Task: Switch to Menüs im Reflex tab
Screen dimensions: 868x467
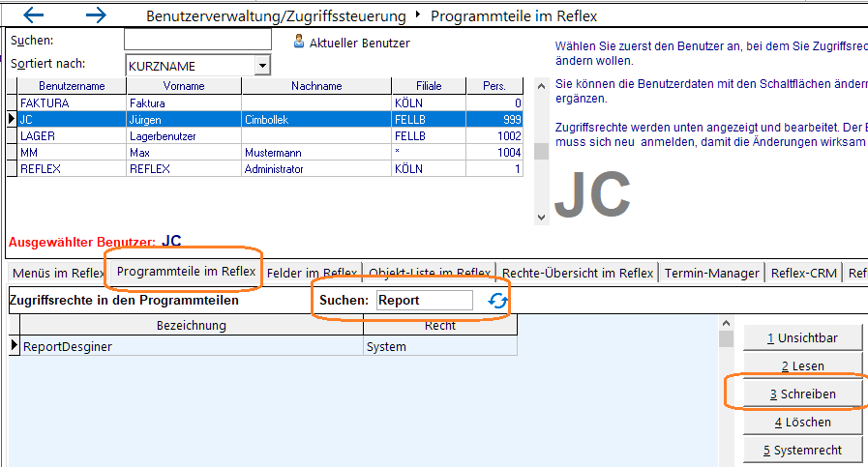Action: pyautogui.click(x=57, y=273)
